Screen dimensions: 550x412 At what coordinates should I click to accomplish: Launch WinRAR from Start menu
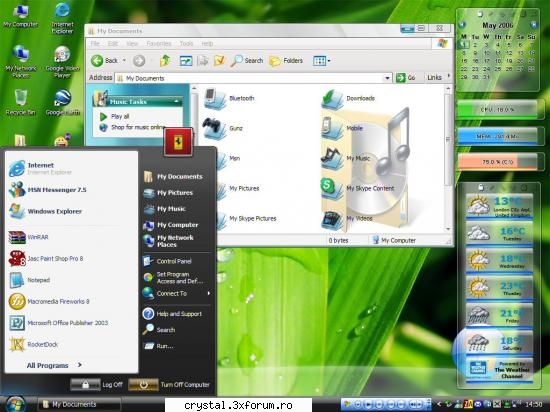coord(29,237)
